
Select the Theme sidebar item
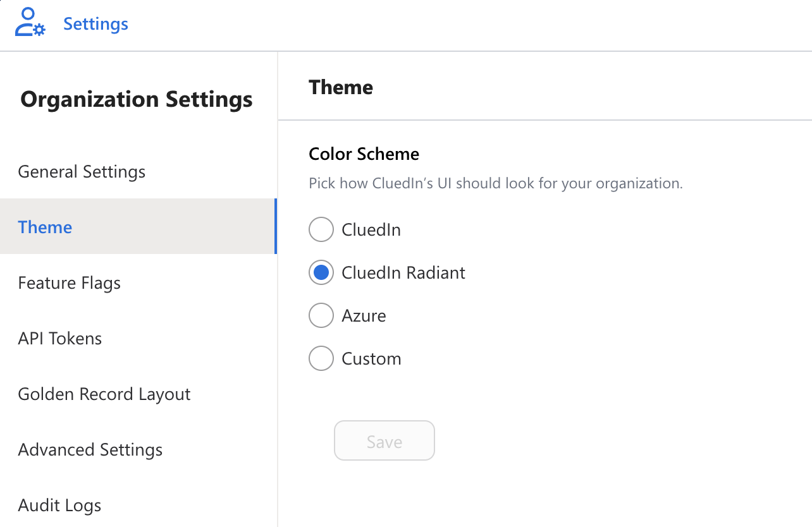(45, 227)
